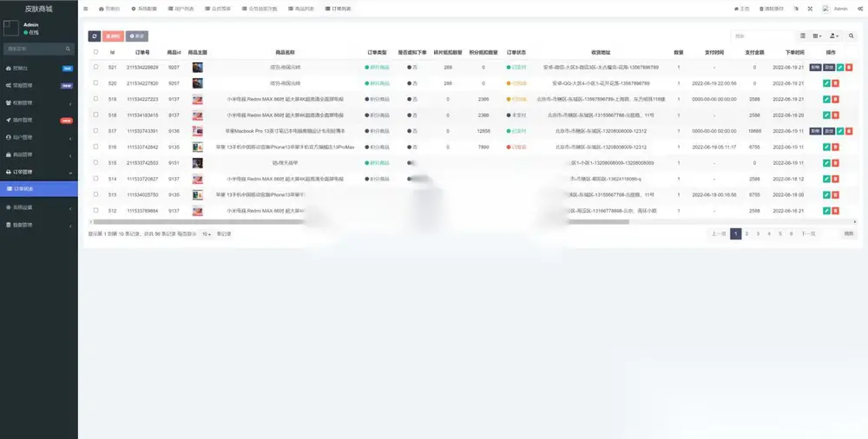Click the 主页 home link in header
Screen dimensions: 868x439
tap(742, 9)
